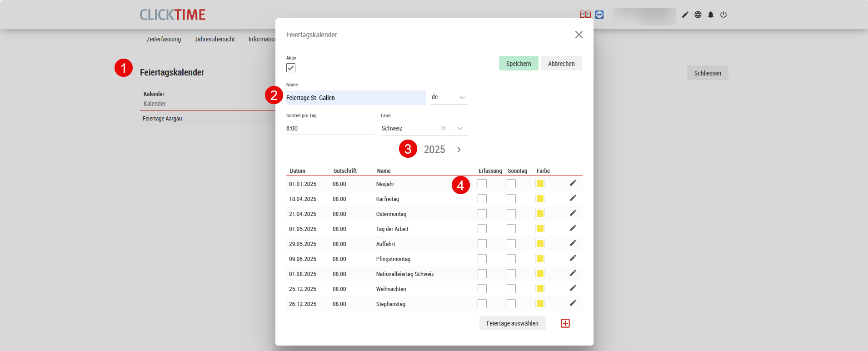
Task: Click Feiertage auswählen button
Action: point(513,323)
